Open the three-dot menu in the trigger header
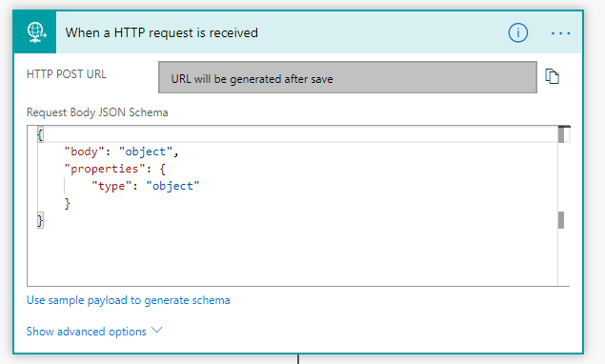Image resolution: width=605 pixels, height=364 pixels. coord(560,33)
